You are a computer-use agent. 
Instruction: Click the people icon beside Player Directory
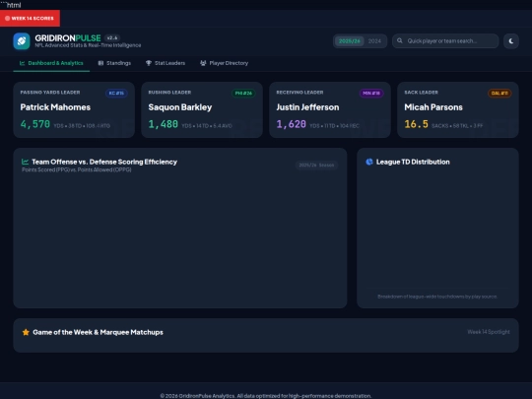tap(203, 63)
